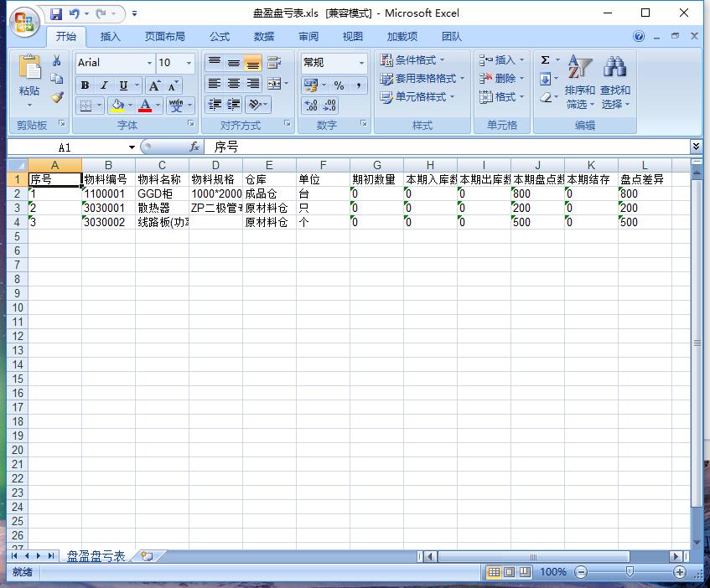Switch to Page Layout view in status bar

pos(510,572)
